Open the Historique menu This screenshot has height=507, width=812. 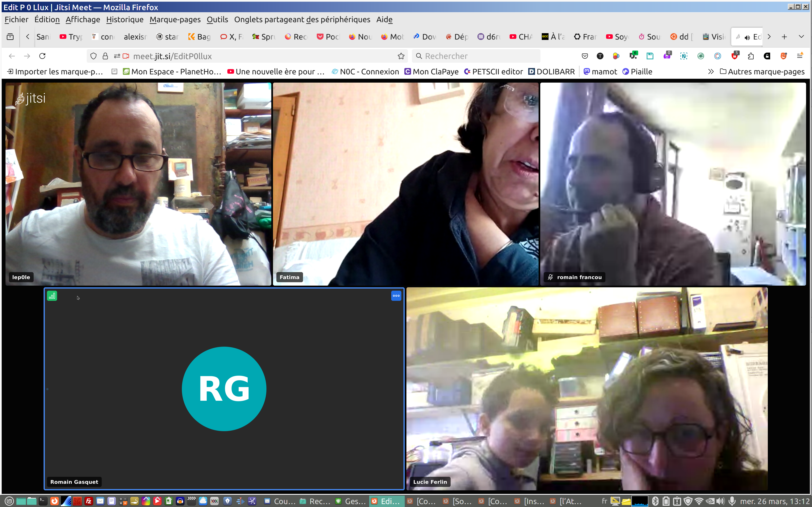tap(125, 19)
